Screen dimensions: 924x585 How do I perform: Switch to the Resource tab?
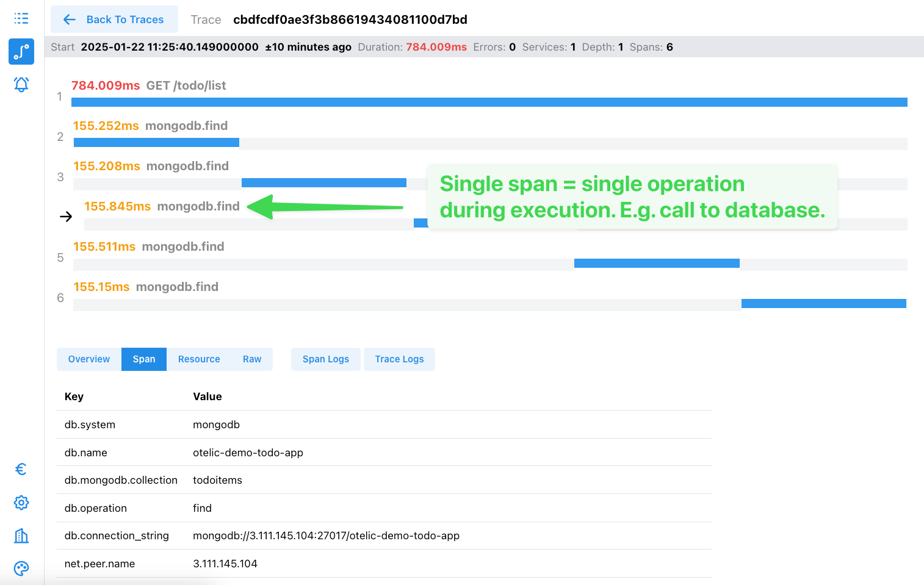(x=199, y=359)
